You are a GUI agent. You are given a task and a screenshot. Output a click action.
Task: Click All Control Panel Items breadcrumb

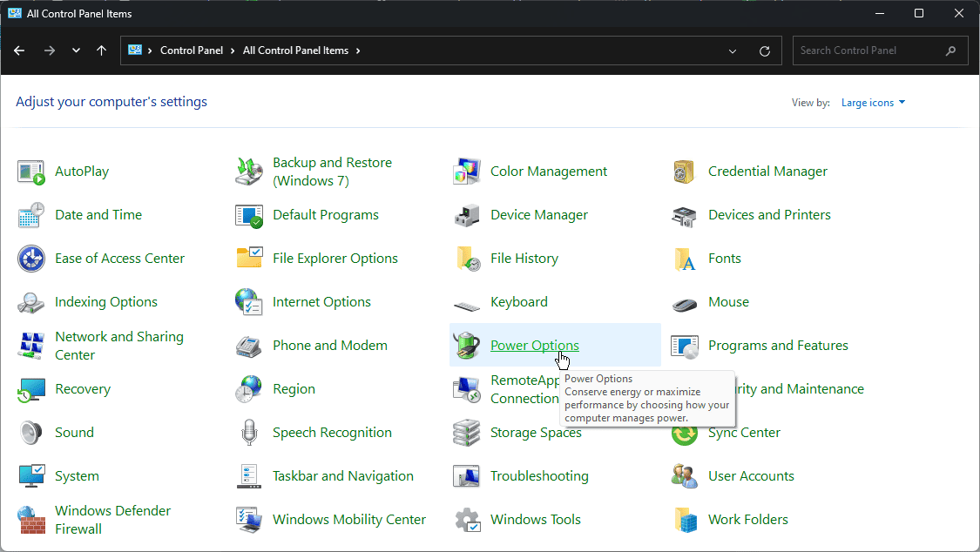point(295,50)
